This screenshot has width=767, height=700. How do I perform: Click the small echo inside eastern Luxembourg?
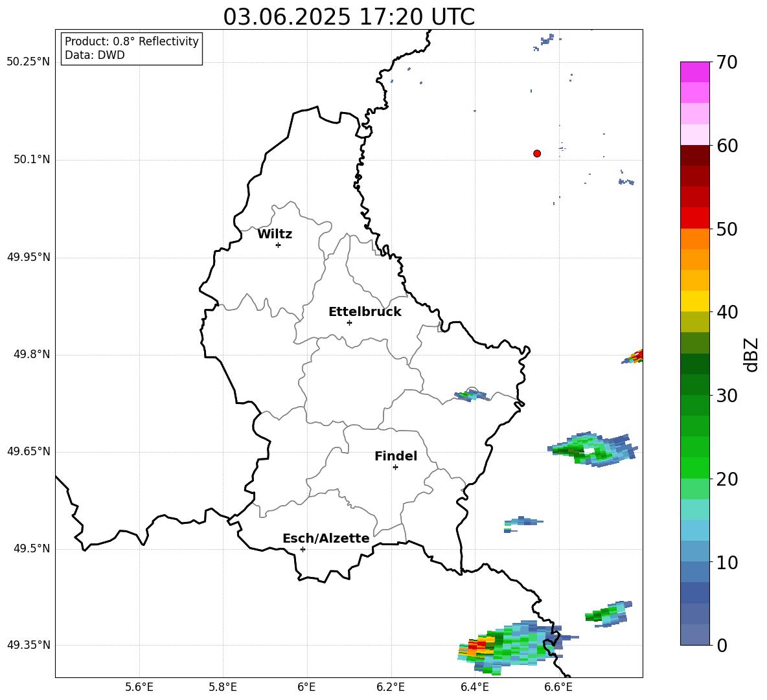click(x=472, y=395)
